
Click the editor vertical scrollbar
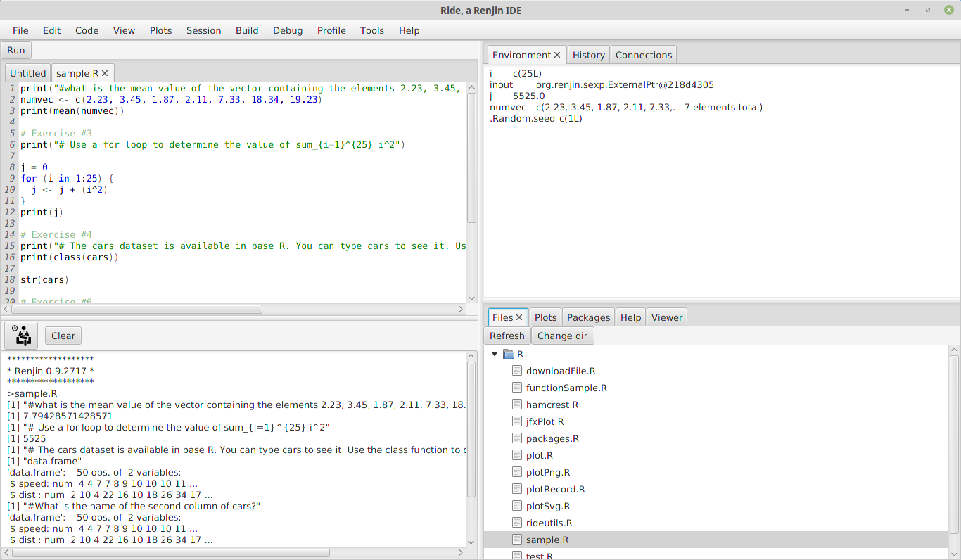point(471,158)
